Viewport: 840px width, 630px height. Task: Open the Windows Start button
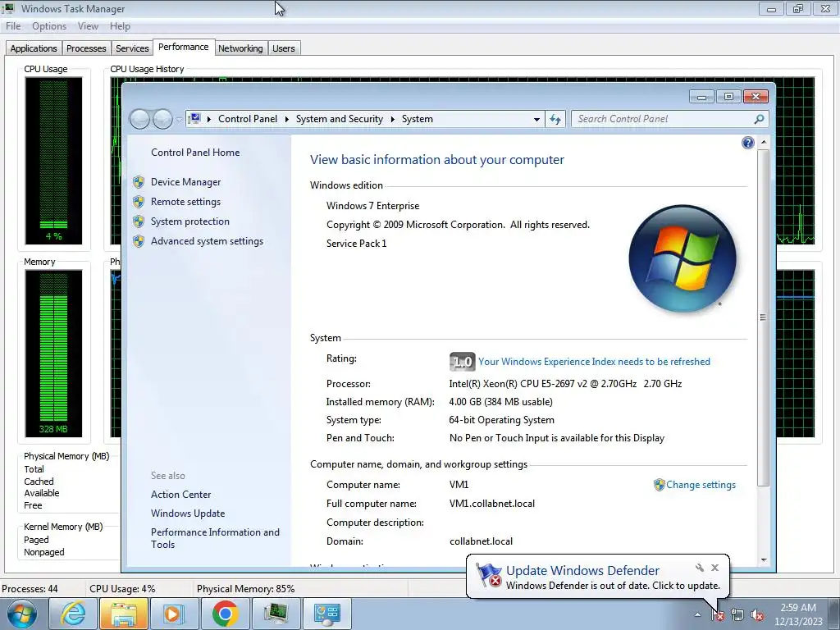pos(21,614)
